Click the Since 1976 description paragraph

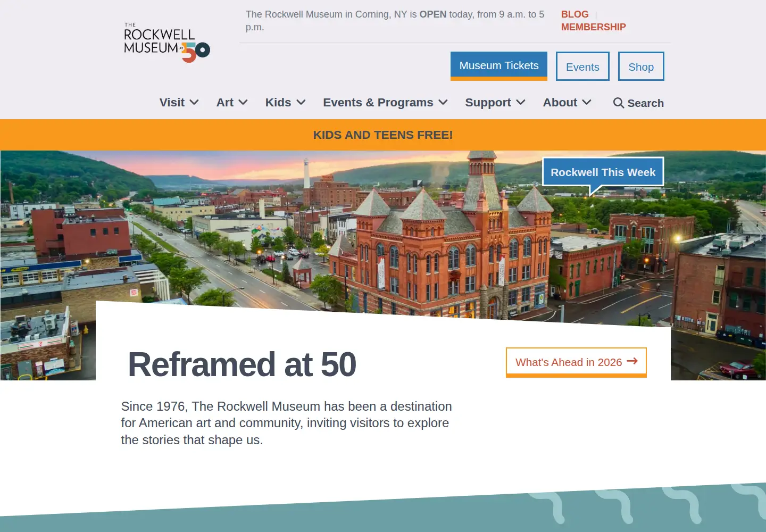(286, 423)
